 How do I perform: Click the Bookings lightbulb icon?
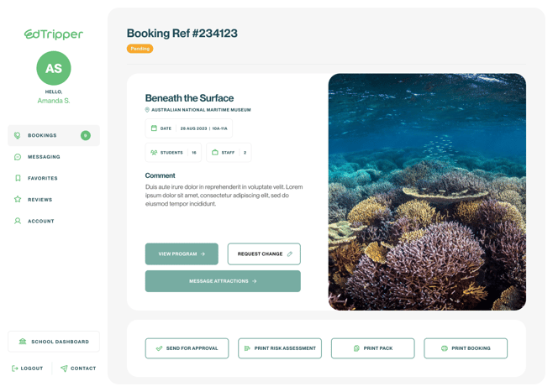pyautogui.click(x=18, y=135)
